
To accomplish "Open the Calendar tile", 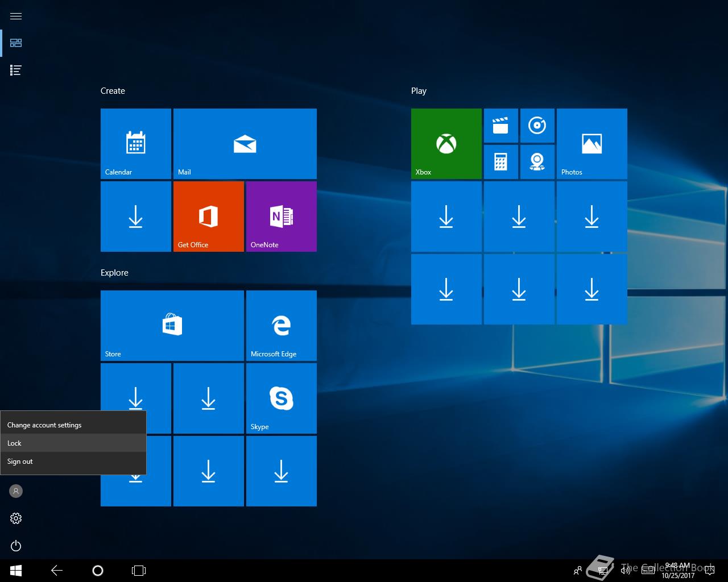I will click(x=136, y=144).
